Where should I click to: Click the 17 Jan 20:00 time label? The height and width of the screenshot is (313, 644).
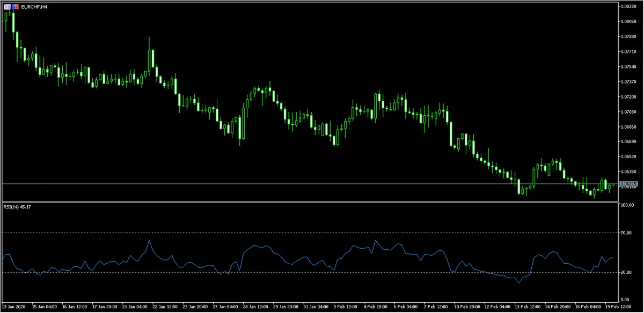pos(105,308)
